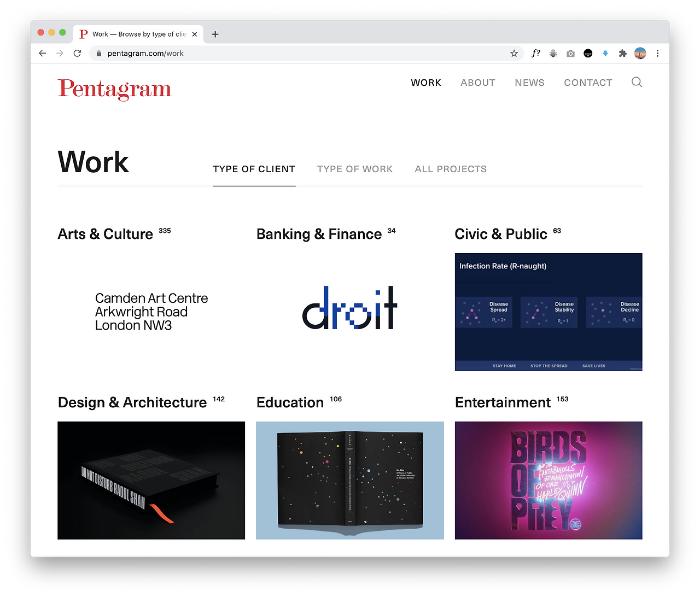Click the browser forward arrow
700x597 pixels.
[x=60, y=53]
